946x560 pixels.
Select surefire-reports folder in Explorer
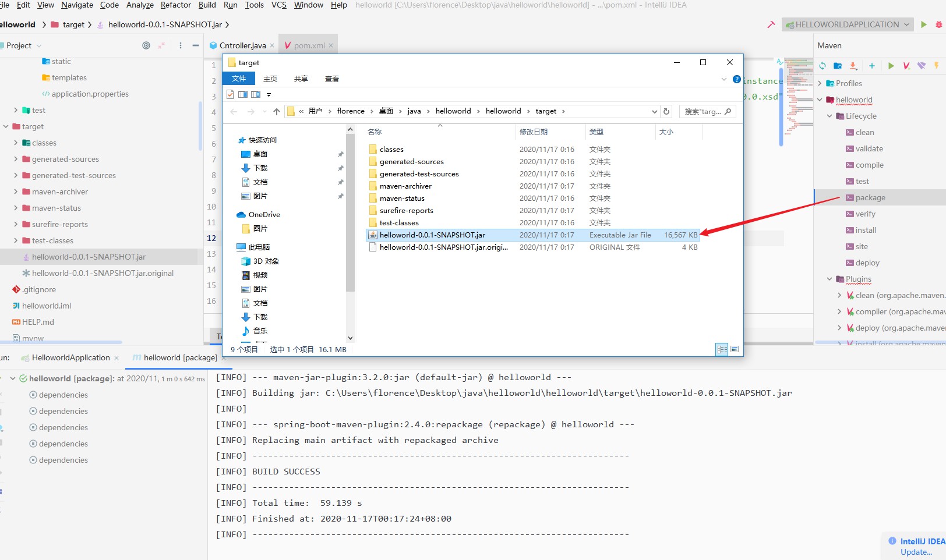[406, 211]
